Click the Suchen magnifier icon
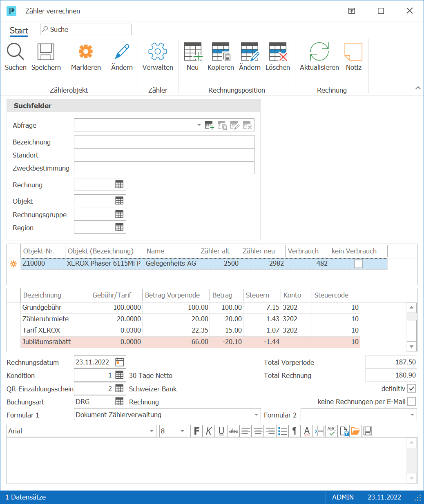Viewport: 424px width, 504px height. coord(16,52)
